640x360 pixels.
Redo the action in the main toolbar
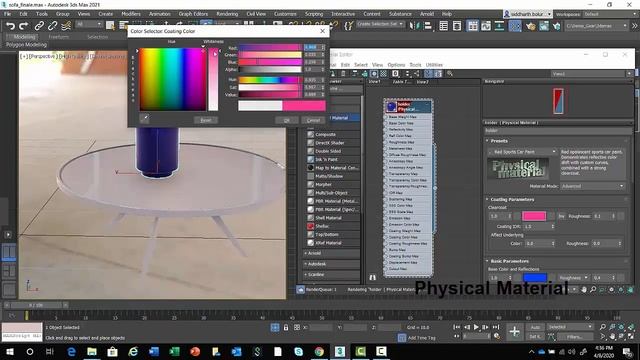tap(24, 26)
